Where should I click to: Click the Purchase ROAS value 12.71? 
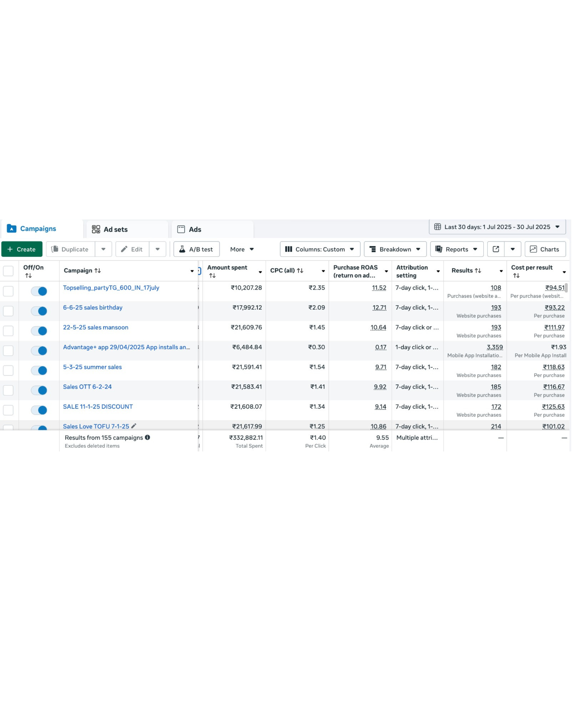(x=379, y=307)
